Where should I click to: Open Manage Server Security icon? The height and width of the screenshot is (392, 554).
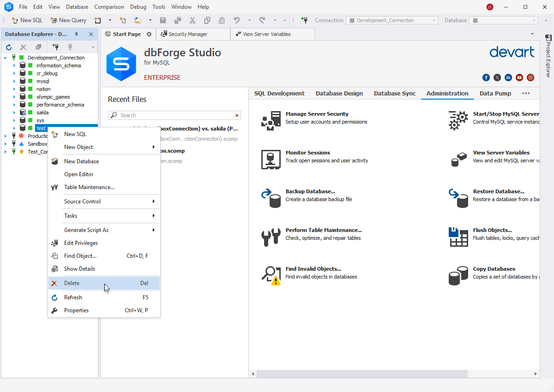tap(271, 121)
